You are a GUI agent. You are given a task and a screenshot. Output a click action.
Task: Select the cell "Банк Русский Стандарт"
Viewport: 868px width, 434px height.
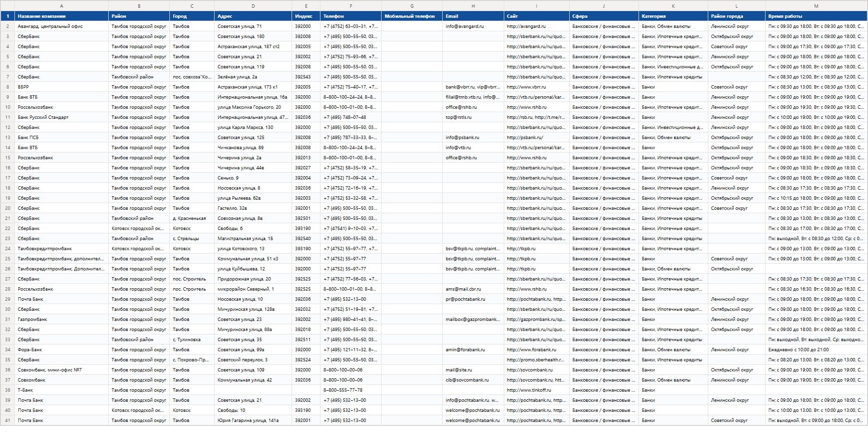(x=62, y=117)
